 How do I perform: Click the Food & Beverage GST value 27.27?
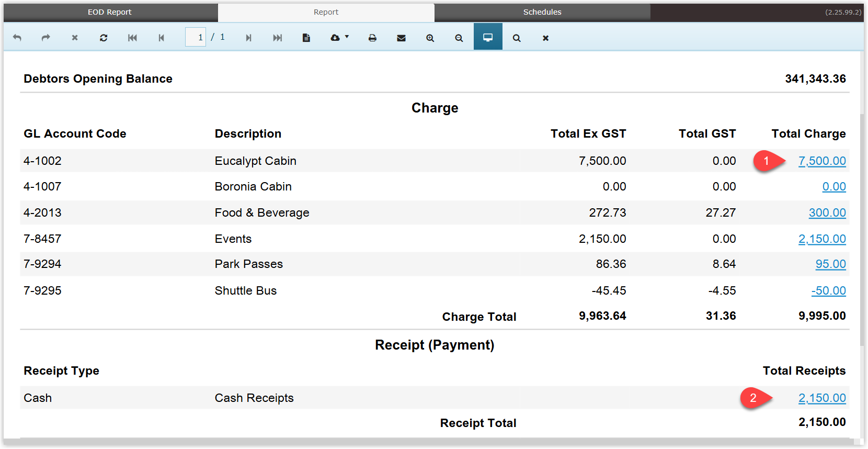[x=721, y=213]
